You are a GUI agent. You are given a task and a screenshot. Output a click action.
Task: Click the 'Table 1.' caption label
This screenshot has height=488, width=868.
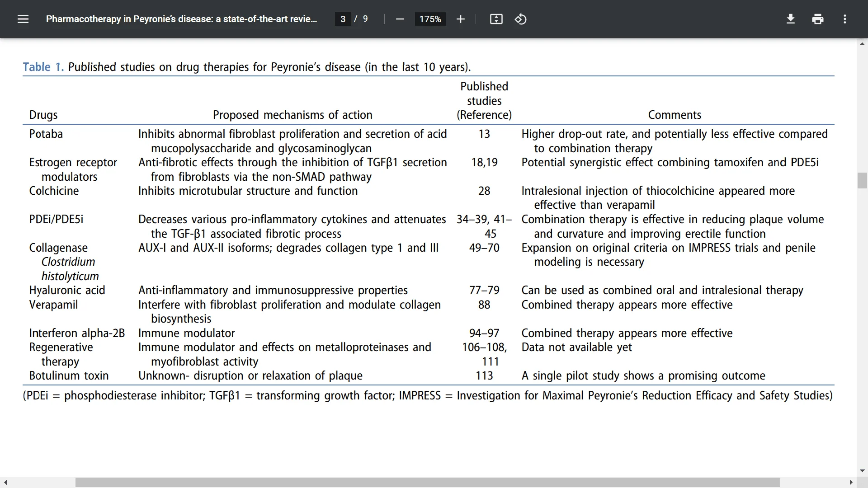[43, 67]
